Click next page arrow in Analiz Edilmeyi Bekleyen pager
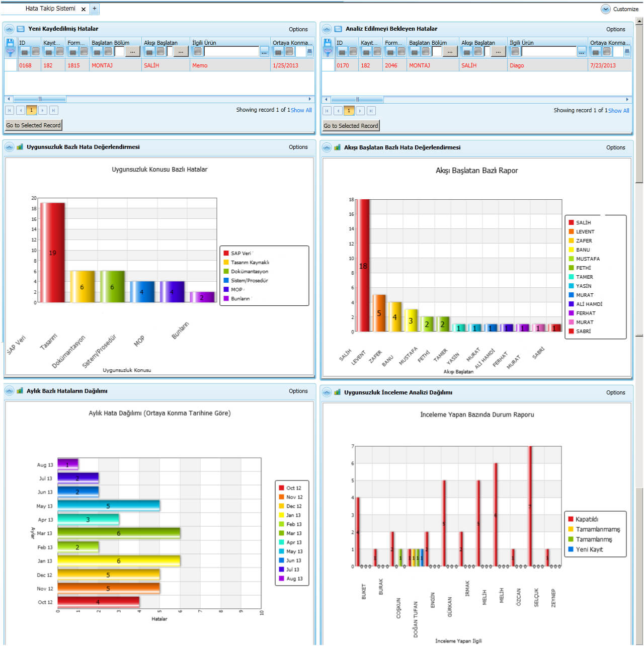This screenshot has width=644, height=646. 360,111
